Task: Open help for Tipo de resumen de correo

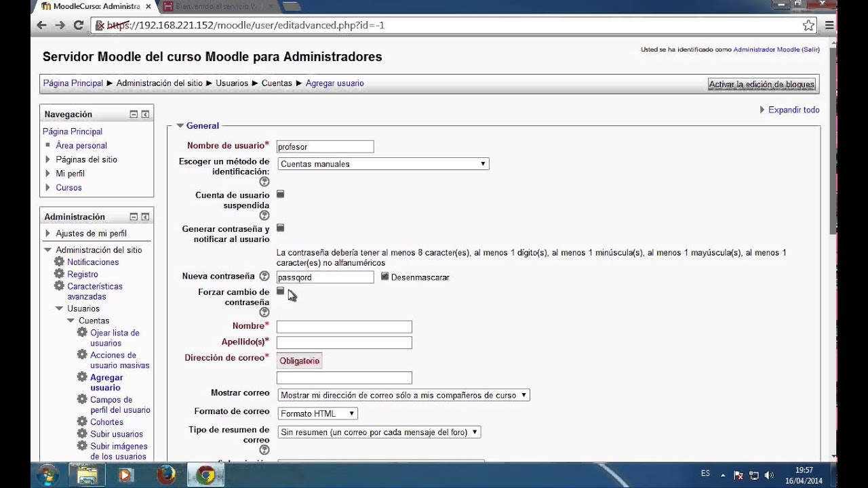Action: click(264, 450)
